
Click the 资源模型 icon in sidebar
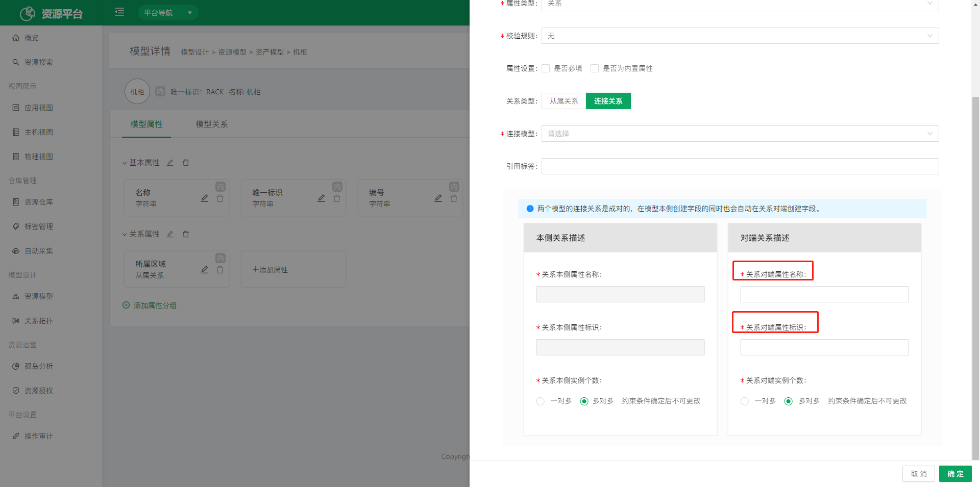[16, 296]
